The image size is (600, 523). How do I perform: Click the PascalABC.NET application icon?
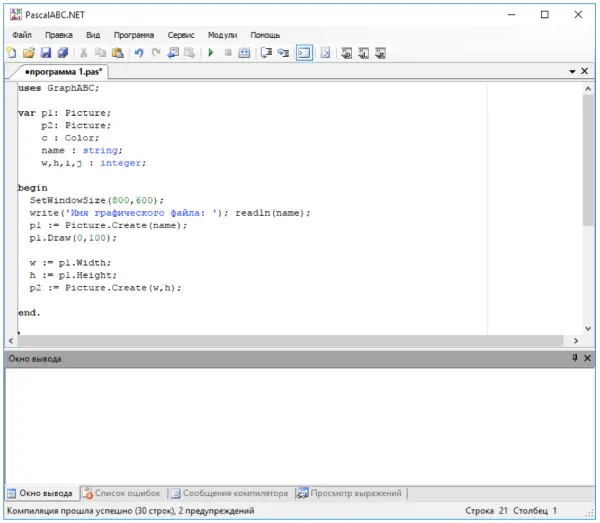(x=16, y=15)
